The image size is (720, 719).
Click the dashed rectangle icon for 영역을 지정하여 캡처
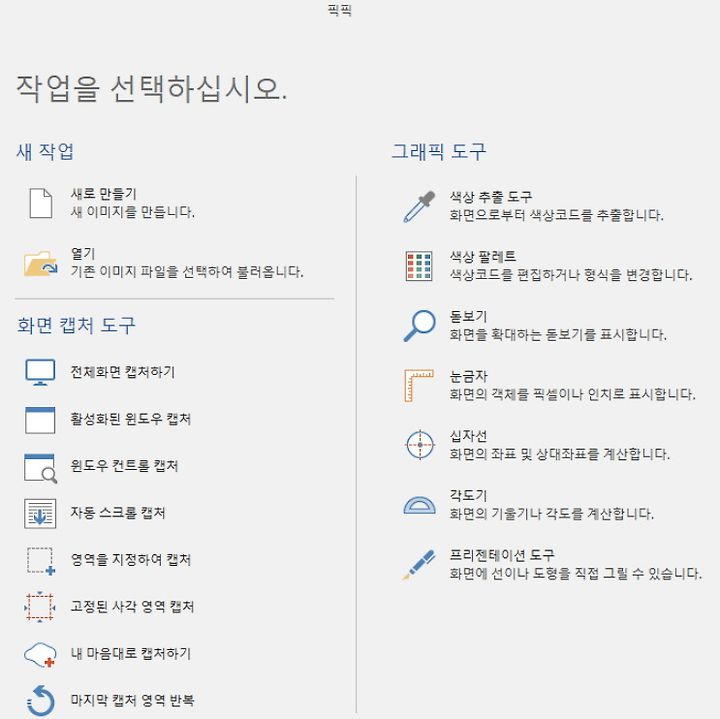click(x=40, y=561)
